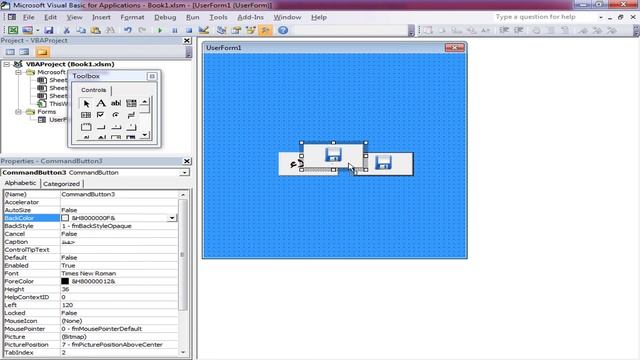Click the BackColor white color swatch

(x=65, y=218)
